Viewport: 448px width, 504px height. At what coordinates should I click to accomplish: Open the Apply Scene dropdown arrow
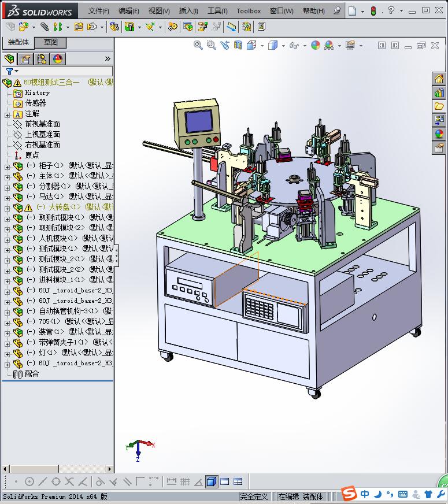(340, 46)
